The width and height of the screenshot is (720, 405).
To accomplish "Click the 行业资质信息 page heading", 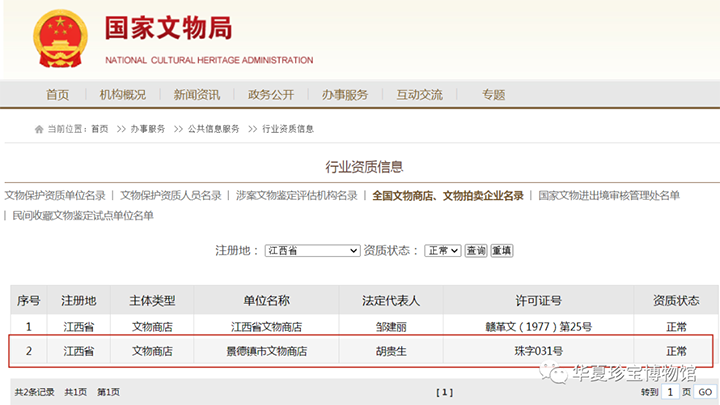I will (364, 167).
